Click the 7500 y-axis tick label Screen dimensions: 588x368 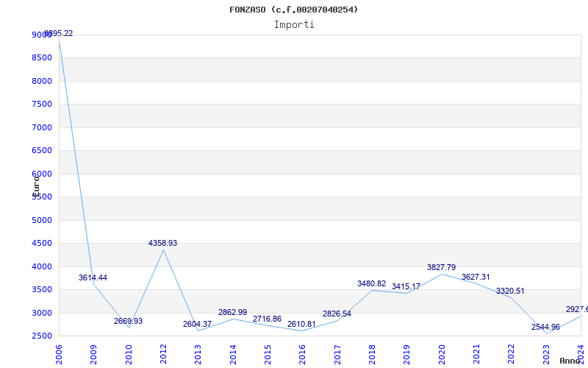[x=42, y=104]
